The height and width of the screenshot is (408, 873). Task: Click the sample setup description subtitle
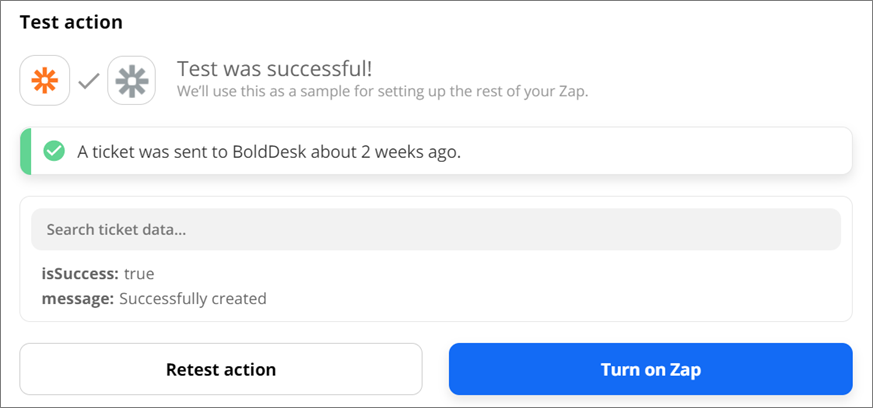point(382,91)
